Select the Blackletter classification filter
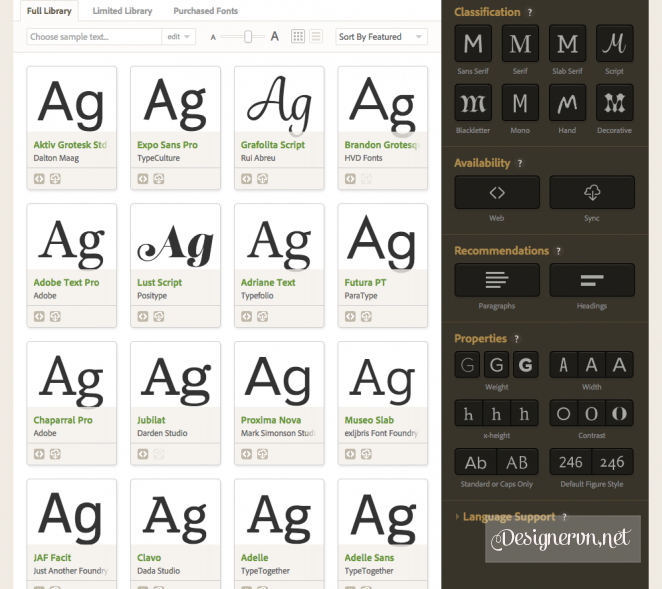 click(x=473, y=103)
